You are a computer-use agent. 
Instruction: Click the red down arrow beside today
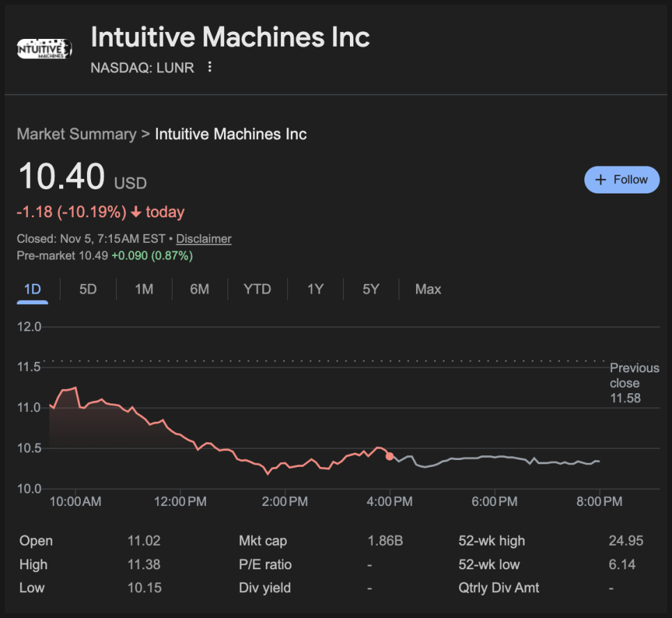coord(136,212)
